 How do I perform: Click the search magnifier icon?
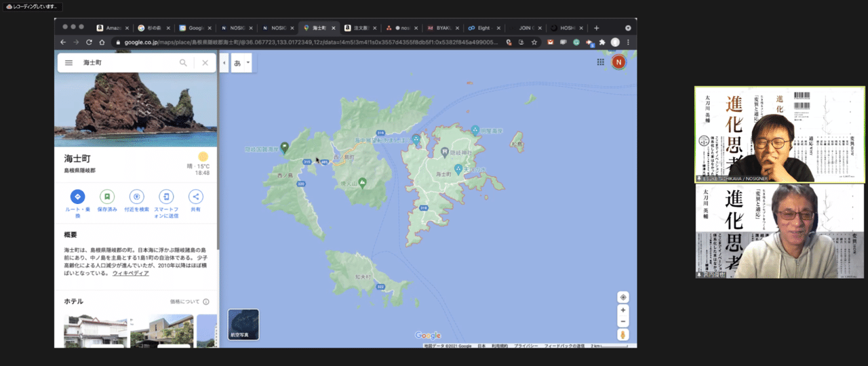point(183,62)
